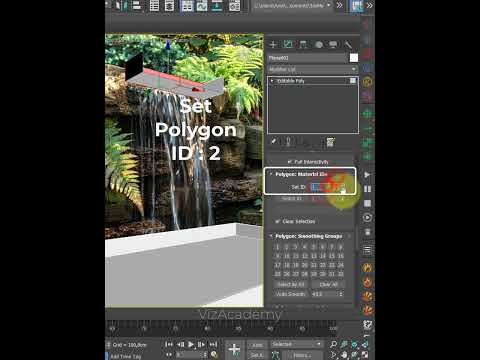
Task: Click the large Set Keys plus button
Action: click(234, 349)
